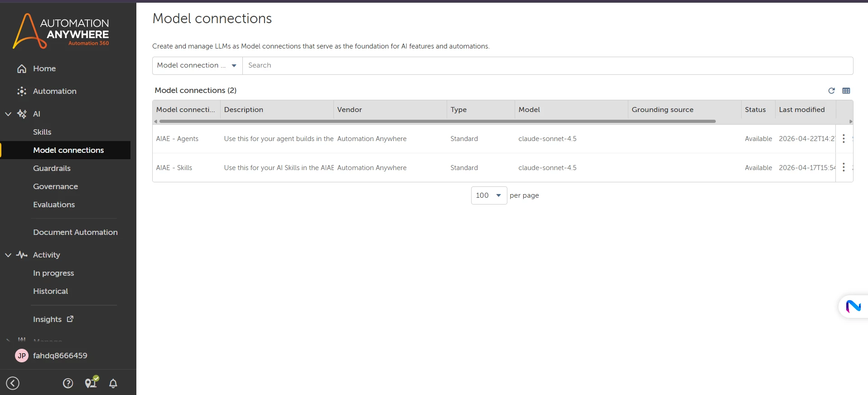Viewport: 868px width, 395px height.
Task: Open the Home icon in sidebar
Action: pos(22,68)
